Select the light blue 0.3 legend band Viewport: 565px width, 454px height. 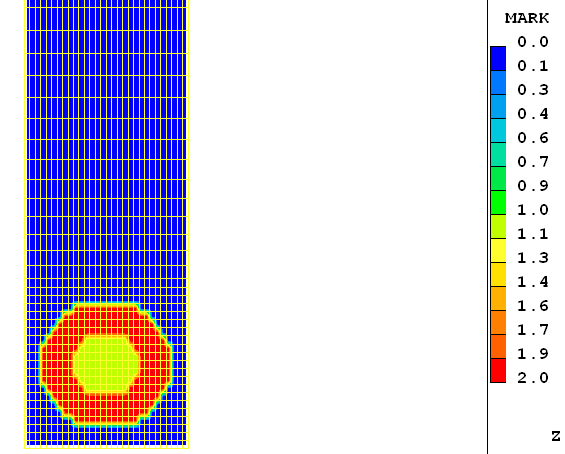498,83
